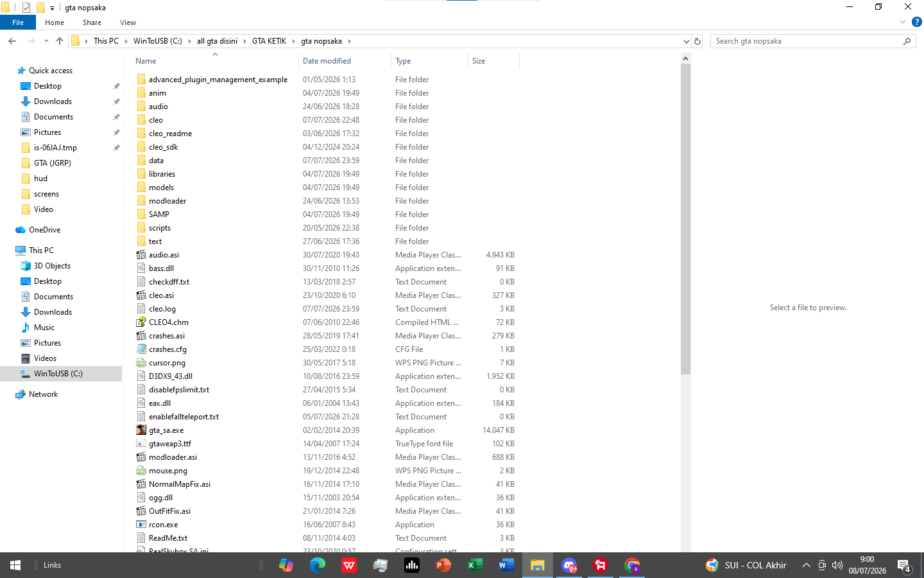Open the Windows Start menu
Image resolution: width=924 pixels, height=578 pixels.
pos(15,565)
